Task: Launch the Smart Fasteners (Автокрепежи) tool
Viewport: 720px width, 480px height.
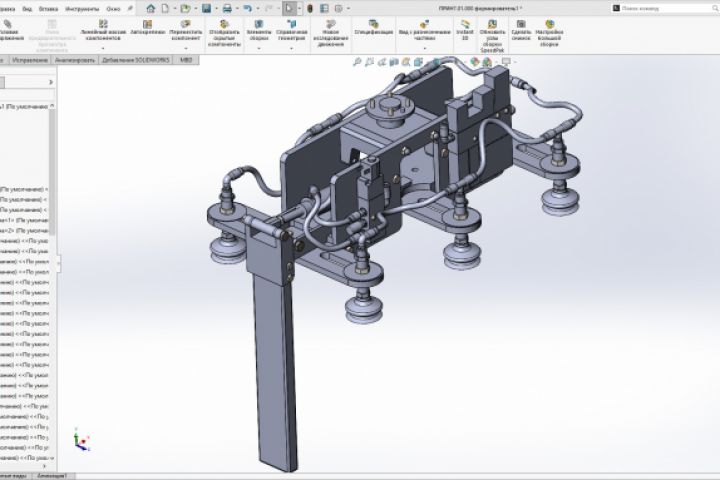Action: pyautogui.click(x=147, y=28)
